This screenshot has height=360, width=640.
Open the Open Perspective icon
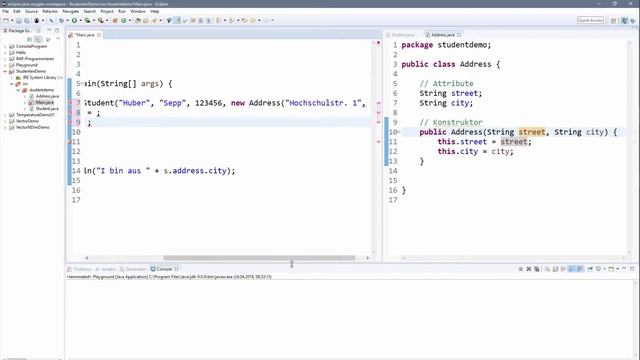pyautogui.click(x=613, y=20)
